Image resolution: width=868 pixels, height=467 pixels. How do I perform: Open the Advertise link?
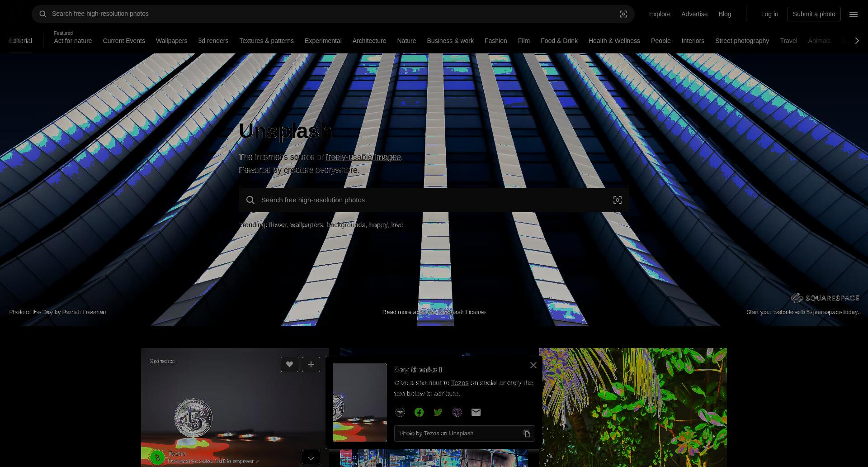(694, 14)
